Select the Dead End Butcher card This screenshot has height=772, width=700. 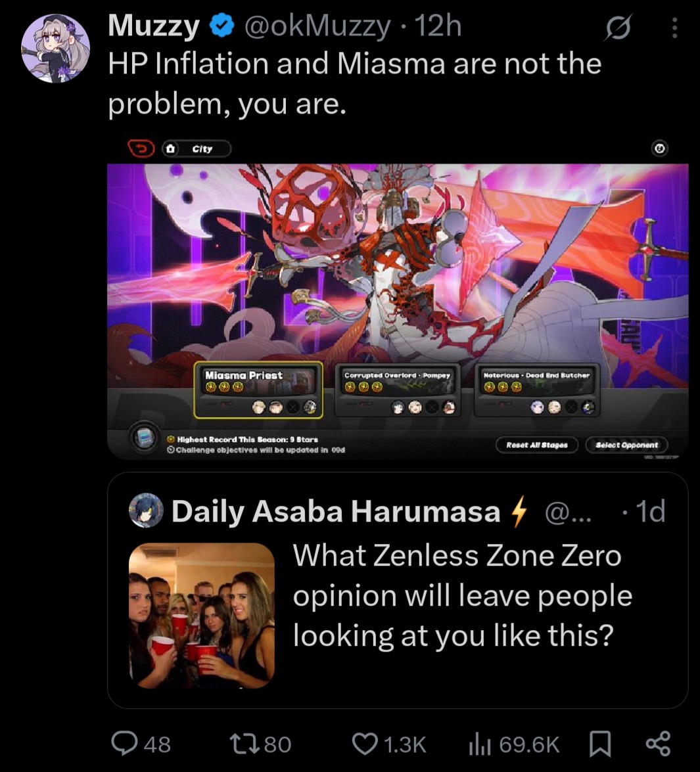[x=537, y=390]
